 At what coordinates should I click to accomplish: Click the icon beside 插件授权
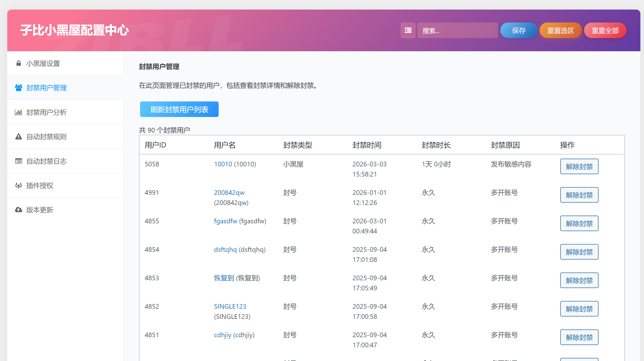pos(19,186)
